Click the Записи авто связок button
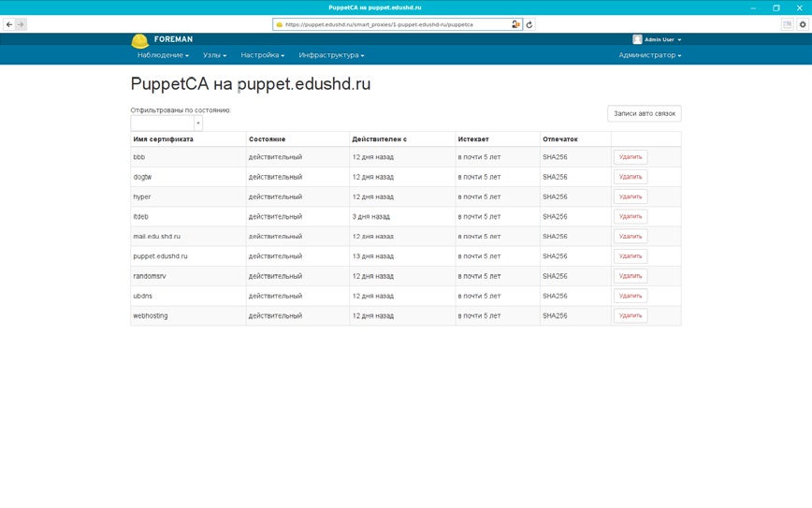Image resolution: width=812 pixels, height=508 pixels. tap(645, 113)
